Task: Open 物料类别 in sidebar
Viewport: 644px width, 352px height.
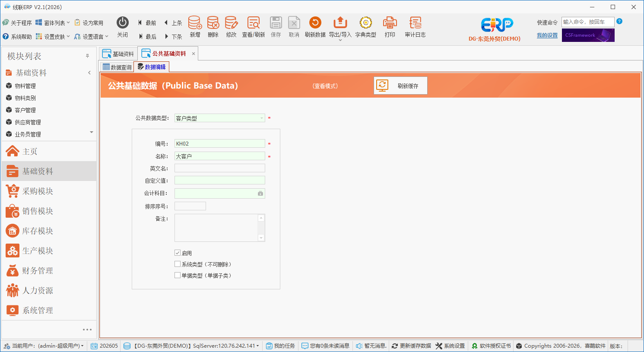Action: (25, 98)
